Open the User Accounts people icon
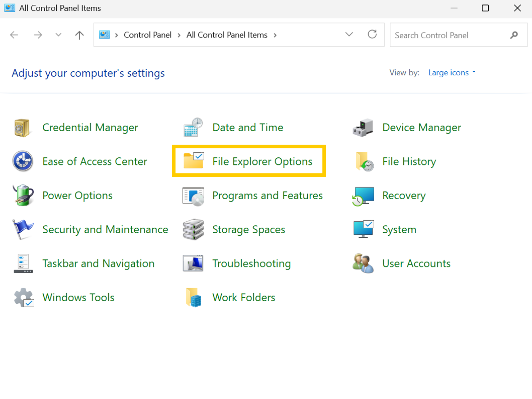Viewport: 532px width, 399px height. click(x=363, y=263)
